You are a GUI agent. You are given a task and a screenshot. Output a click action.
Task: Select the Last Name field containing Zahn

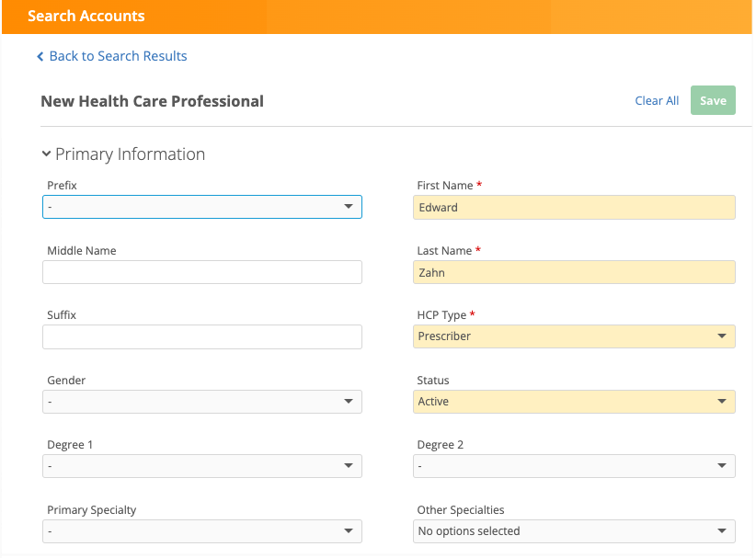tap(574, 272)
